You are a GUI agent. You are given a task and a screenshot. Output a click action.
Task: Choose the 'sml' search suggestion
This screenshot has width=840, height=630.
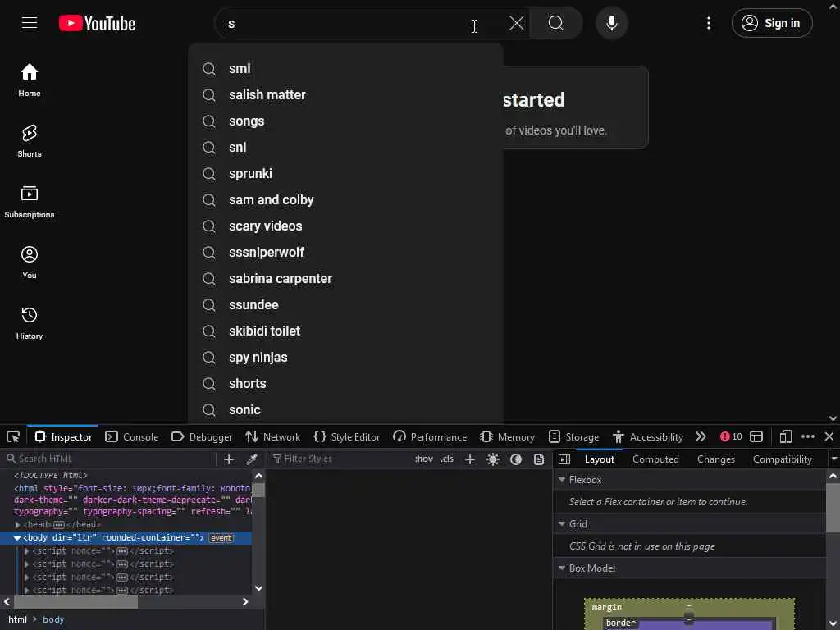[346, 69]
